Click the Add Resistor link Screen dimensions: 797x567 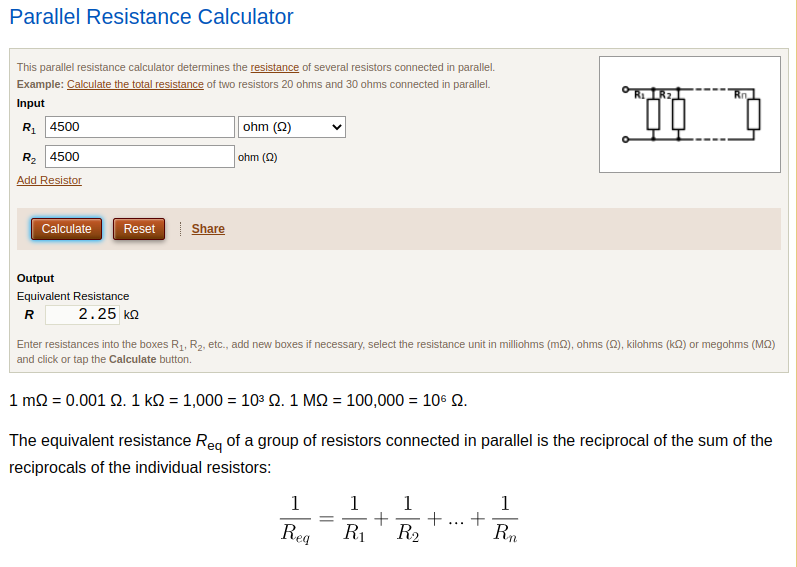(x=49, y=180)
